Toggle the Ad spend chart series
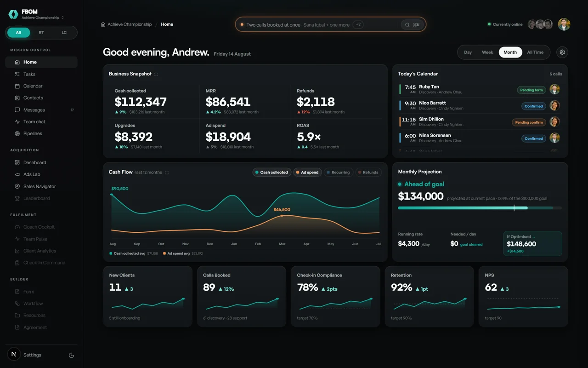Screen dimensions: 588x368 click(307, 172)
